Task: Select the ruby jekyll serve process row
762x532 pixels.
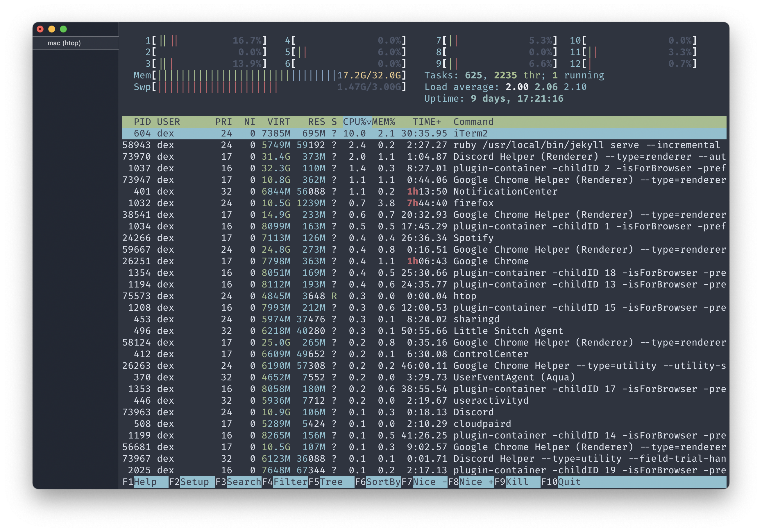Action: click(424, 145)
